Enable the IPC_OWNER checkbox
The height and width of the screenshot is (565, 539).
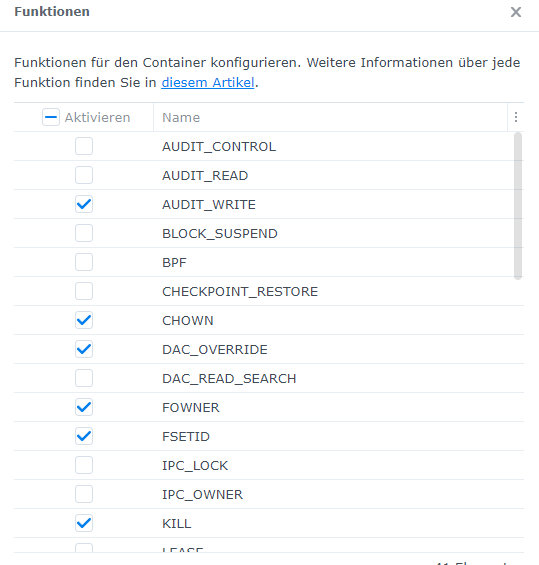(x=84, y=494)
